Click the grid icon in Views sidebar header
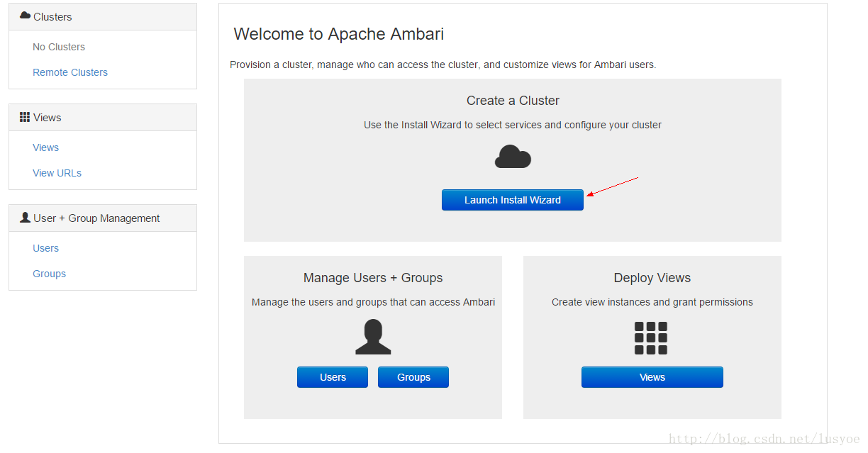 pos(25,117)
